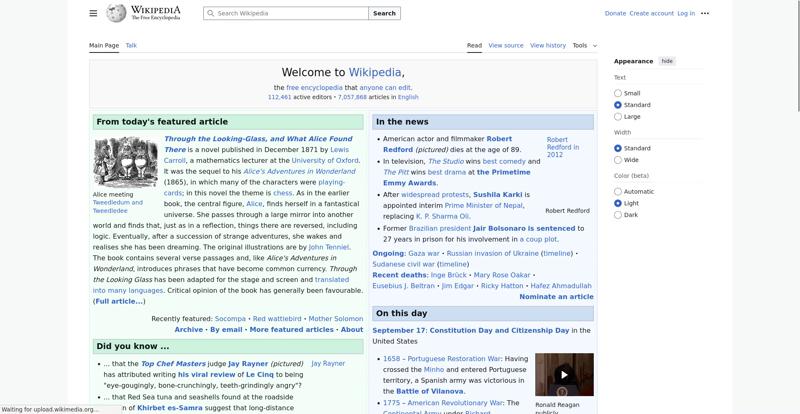Image resolution: width=800 pixels, height=414 pixels.
Task: Open the Top Chef Masters link
Action: [173, 364]
